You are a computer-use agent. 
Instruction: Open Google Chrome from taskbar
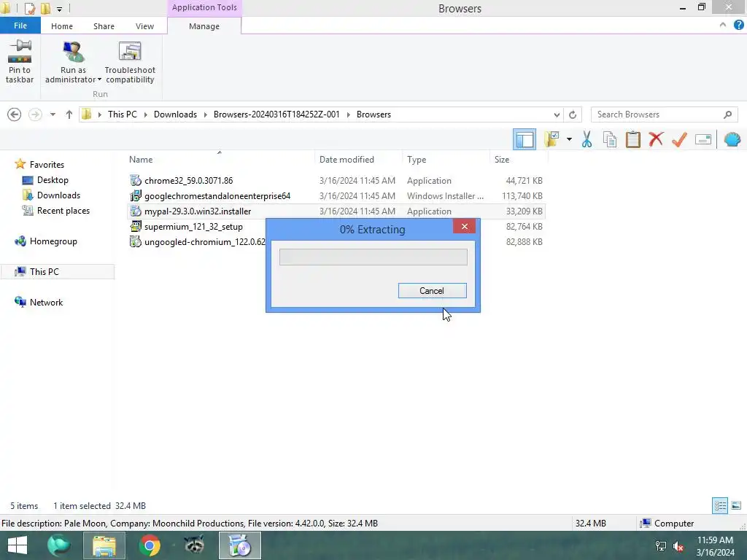coord(150,545)
